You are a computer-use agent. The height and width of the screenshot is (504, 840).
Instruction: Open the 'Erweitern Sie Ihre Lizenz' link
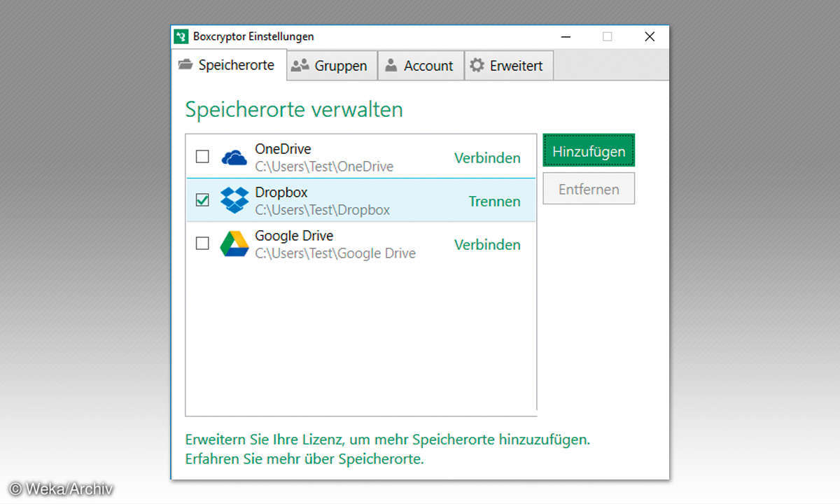click(x=388, y=440)
